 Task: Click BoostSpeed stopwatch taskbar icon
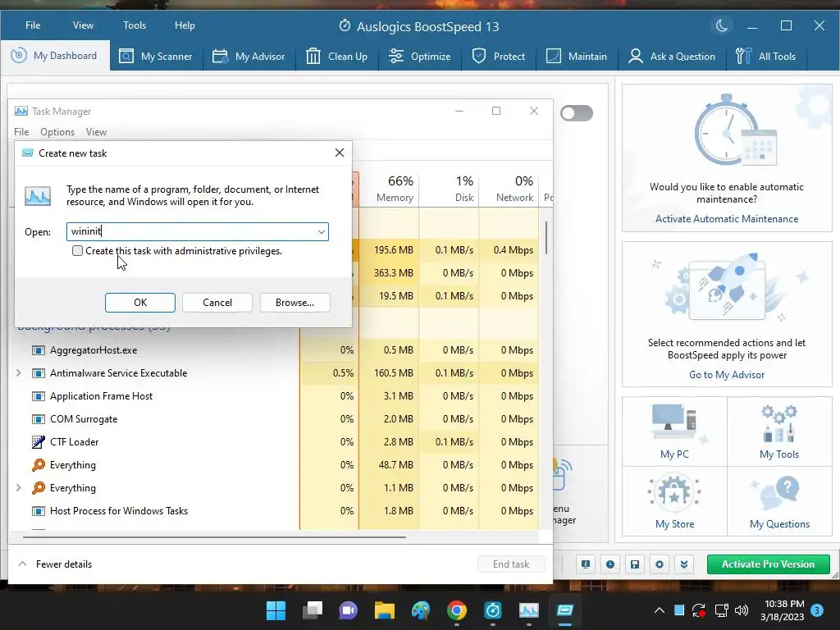pos(492,610)
